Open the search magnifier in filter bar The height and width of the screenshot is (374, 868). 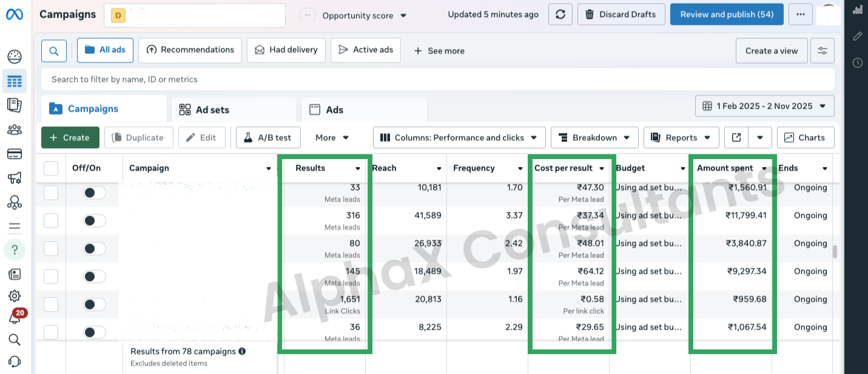(x=54, y=50)
